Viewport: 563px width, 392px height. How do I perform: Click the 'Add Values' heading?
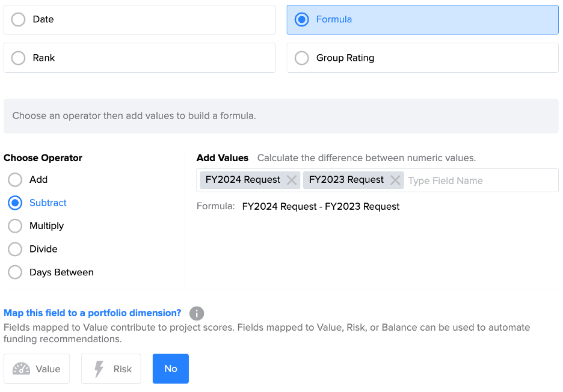[x=223, y=158]
